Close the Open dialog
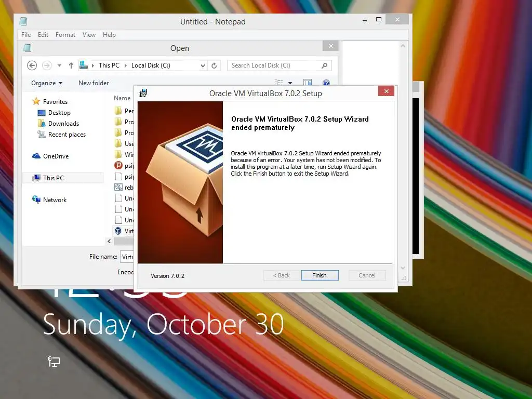This screenshot has width=532, height=399. [331, 46]
